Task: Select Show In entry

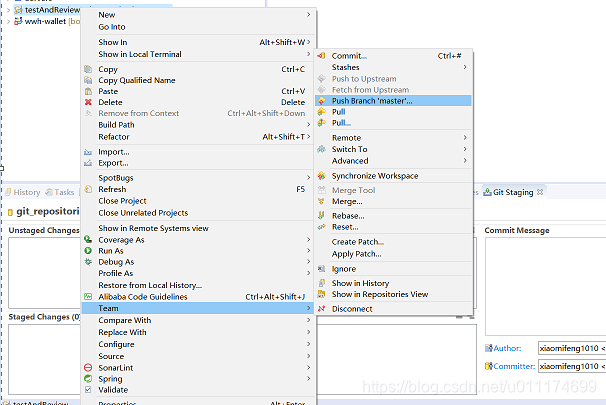Action: pyautogui.click(x=199, y=42)
